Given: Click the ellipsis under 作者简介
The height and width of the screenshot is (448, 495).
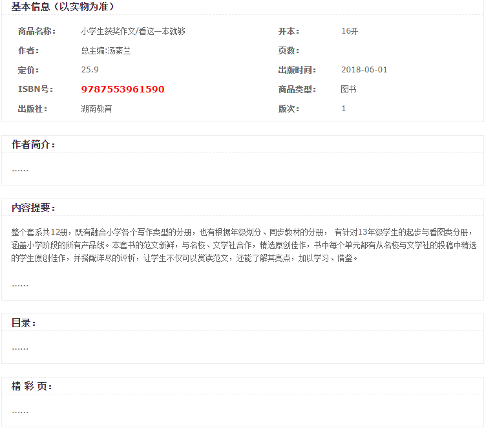Looking at the screenshot, I should [x=20, y=170].
